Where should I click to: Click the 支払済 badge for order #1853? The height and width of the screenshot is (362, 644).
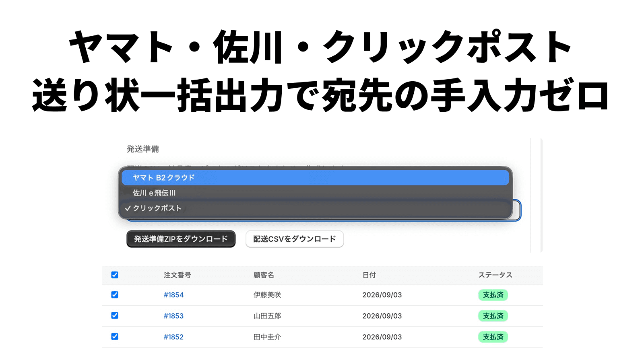pos(493,316)
